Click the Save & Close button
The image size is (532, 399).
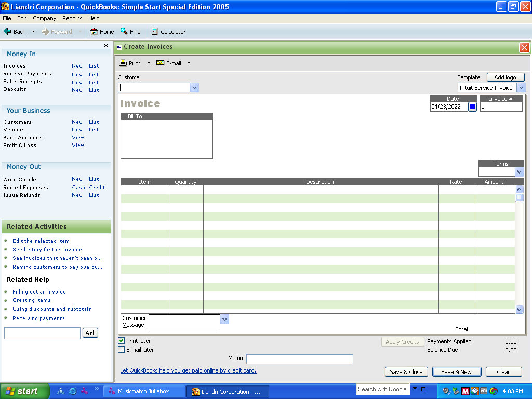pos(406,372)
